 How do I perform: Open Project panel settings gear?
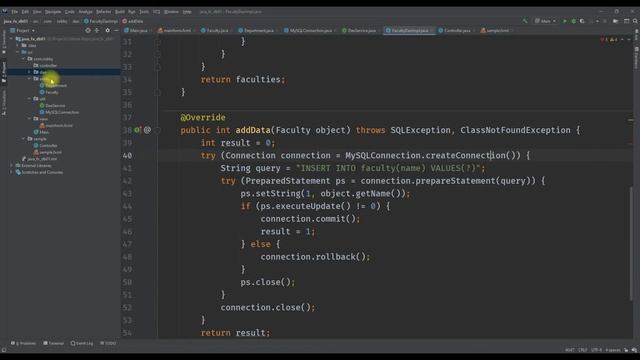coord(107,31)
